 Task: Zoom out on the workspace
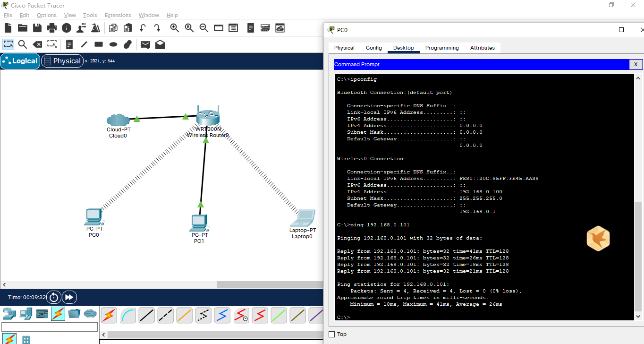[x=204, y=28]
